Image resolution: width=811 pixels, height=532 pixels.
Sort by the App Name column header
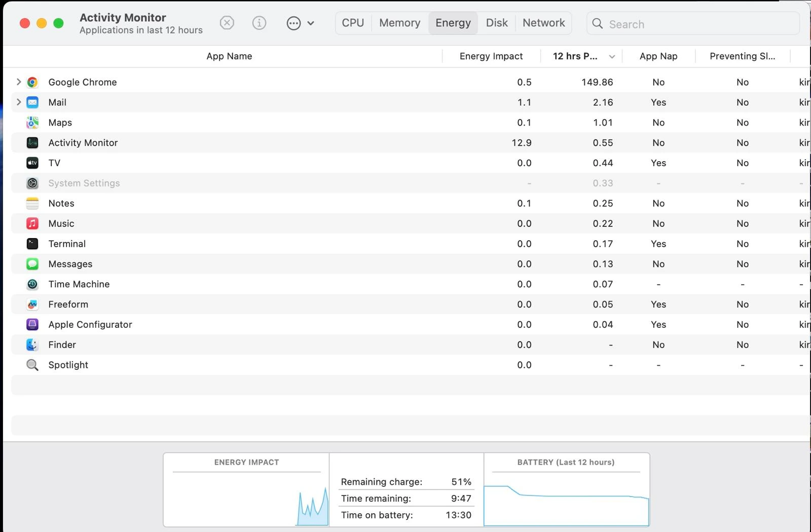229,56
